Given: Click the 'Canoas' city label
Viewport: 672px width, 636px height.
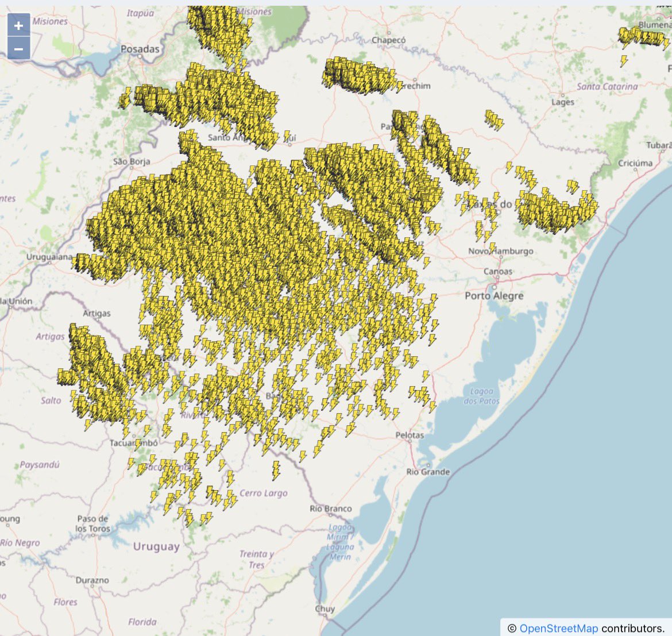Looking at the screenshot, I should coord(497,272).
